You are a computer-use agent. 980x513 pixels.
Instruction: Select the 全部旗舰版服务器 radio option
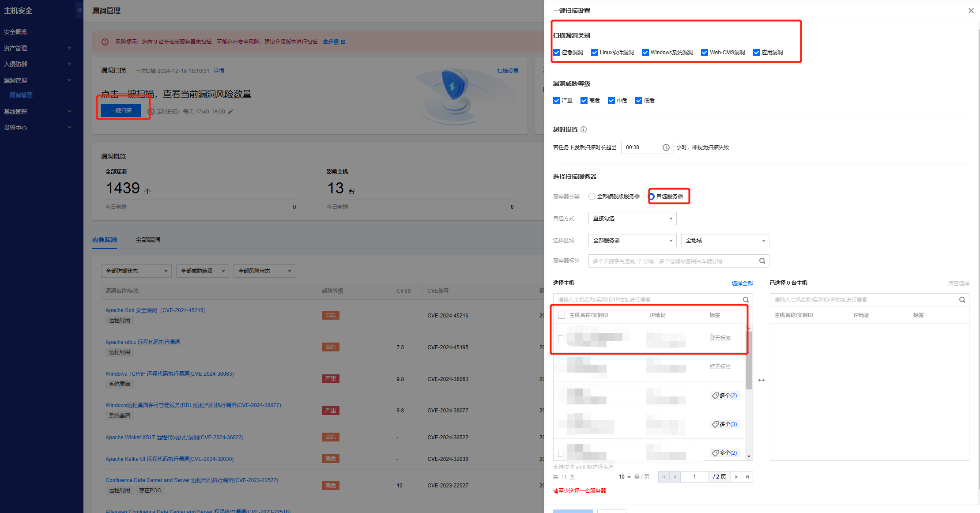(x=592, y=196)
